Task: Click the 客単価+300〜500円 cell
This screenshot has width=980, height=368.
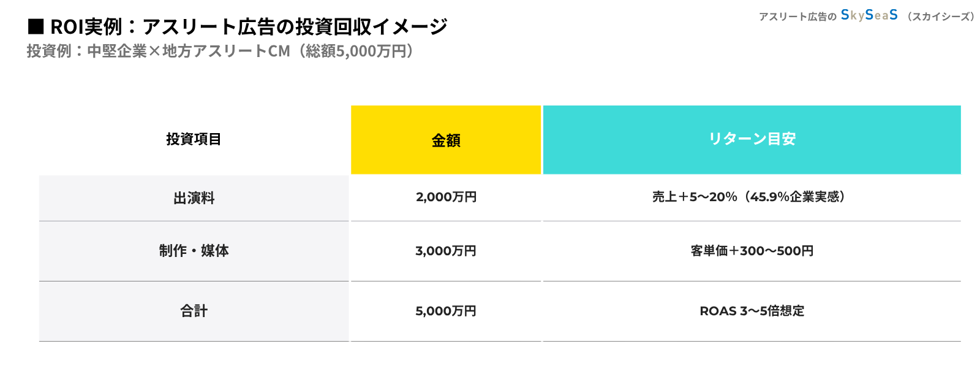Action: pos(752,251)
